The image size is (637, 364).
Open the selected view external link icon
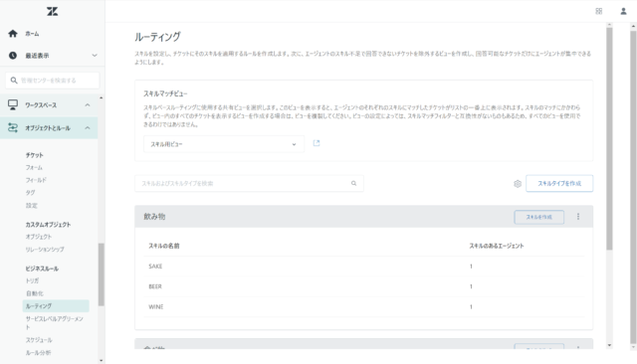(x=317, y=143)
